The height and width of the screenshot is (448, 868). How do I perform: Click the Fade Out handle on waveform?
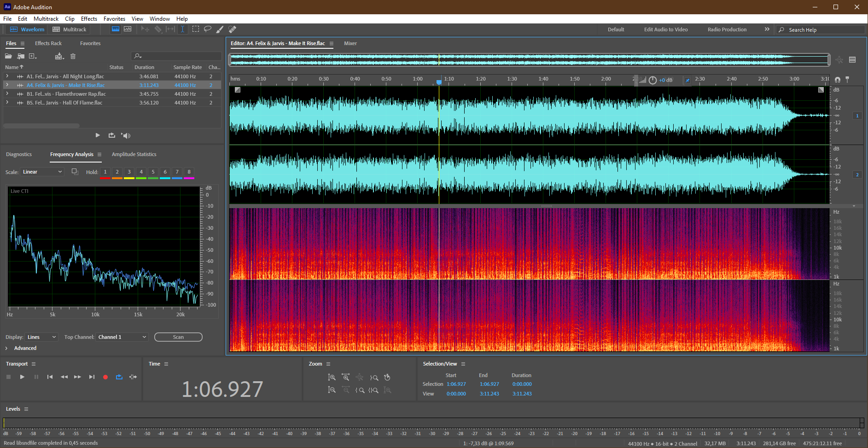pos(821,90)
